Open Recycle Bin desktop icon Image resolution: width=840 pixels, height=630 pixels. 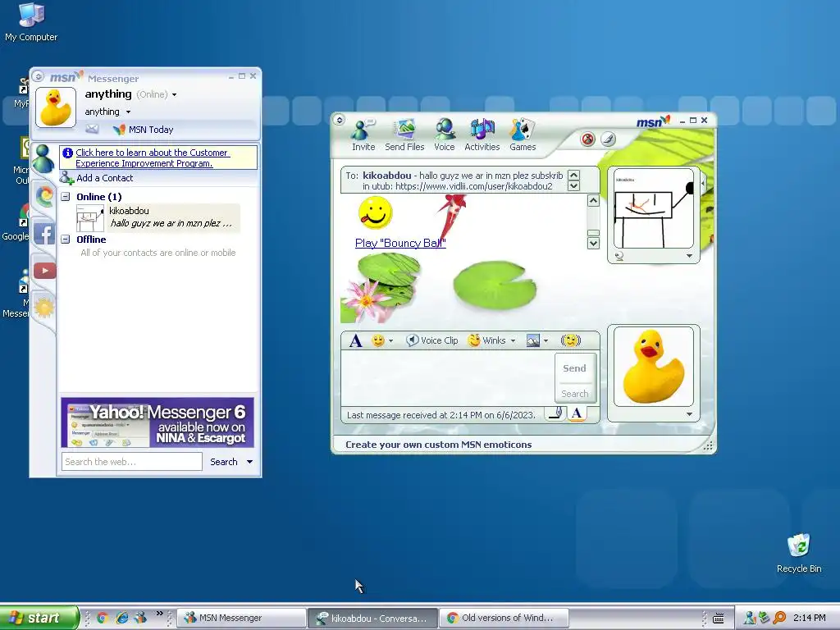click(x=799, y=553)
